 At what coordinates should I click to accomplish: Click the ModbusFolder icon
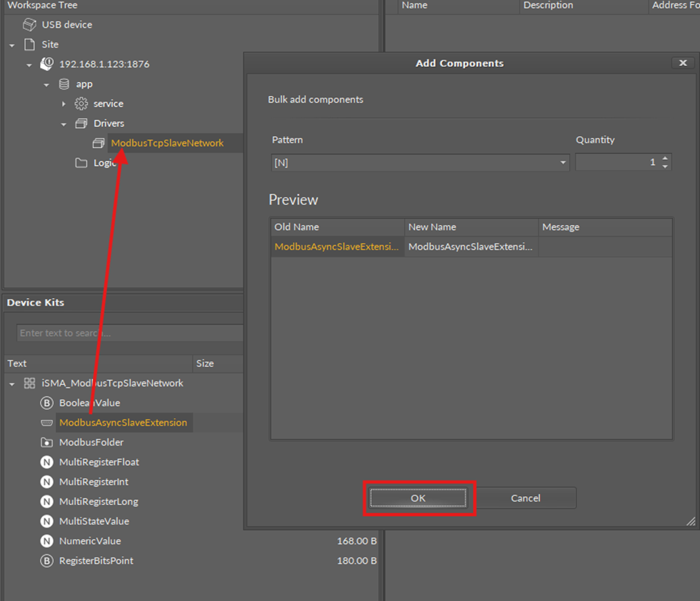tap(47, 442)
